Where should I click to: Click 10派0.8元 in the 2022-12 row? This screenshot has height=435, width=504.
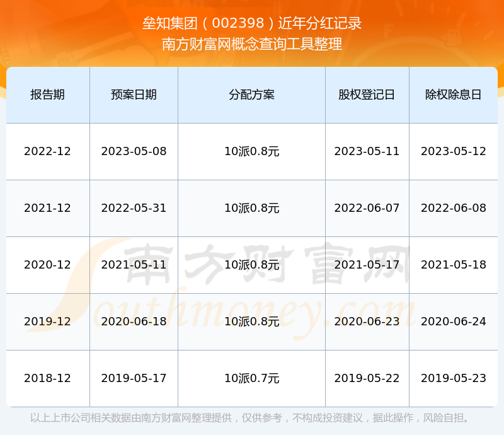tap(251, 151)
